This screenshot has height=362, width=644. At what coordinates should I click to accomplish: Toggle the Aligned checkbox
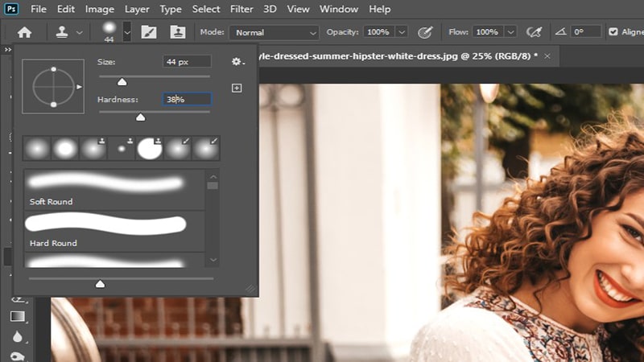[x=614, y=32]
